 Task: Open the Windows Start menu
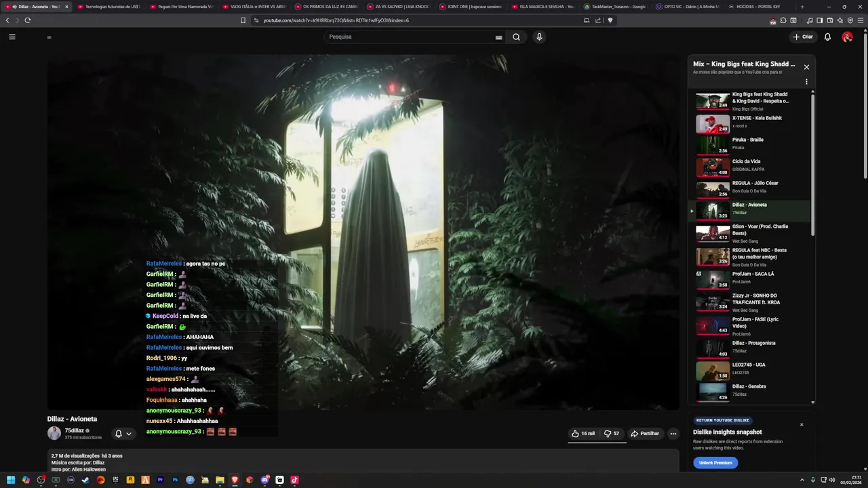coord(11,480)
